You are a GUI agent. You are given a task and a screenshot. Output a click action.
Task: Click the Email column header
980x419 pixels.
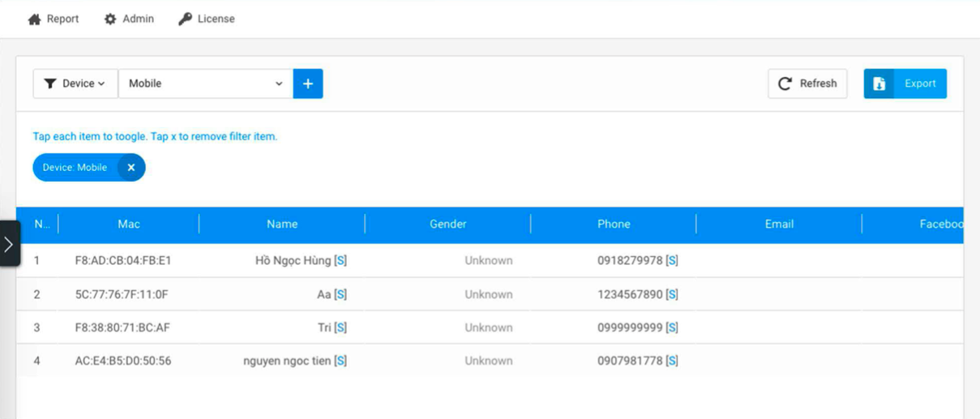779,224
